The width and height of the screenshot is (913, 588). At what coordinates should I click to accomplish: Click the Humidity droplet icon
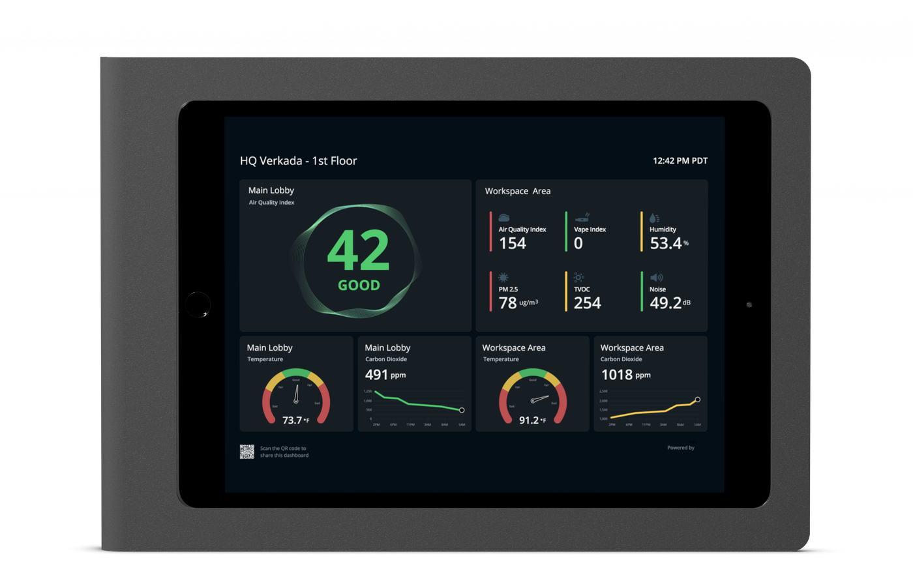[654, 218]
